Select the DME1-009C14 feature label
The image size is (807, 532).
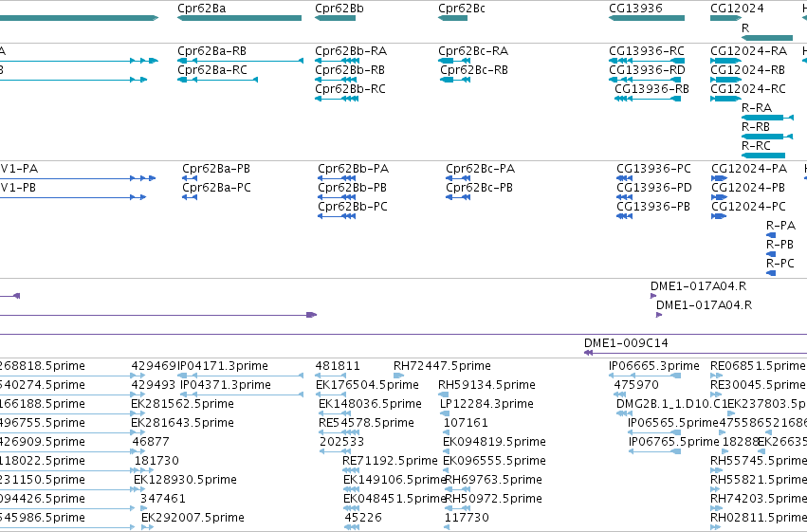pyautogui.click(x=626, y=343)
